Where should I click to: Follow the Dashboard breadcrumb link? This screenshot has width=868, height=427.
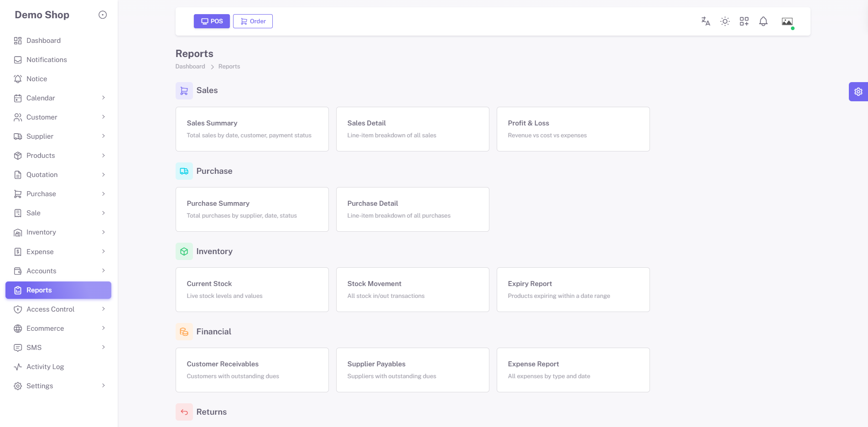[x=190, y=67]
